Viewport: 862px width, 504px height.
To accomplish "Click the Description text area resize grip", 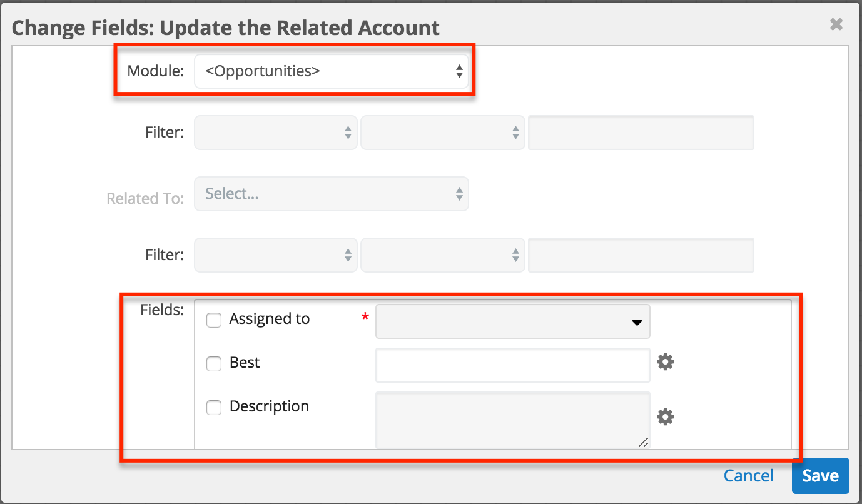I will (x=644, y=443).
